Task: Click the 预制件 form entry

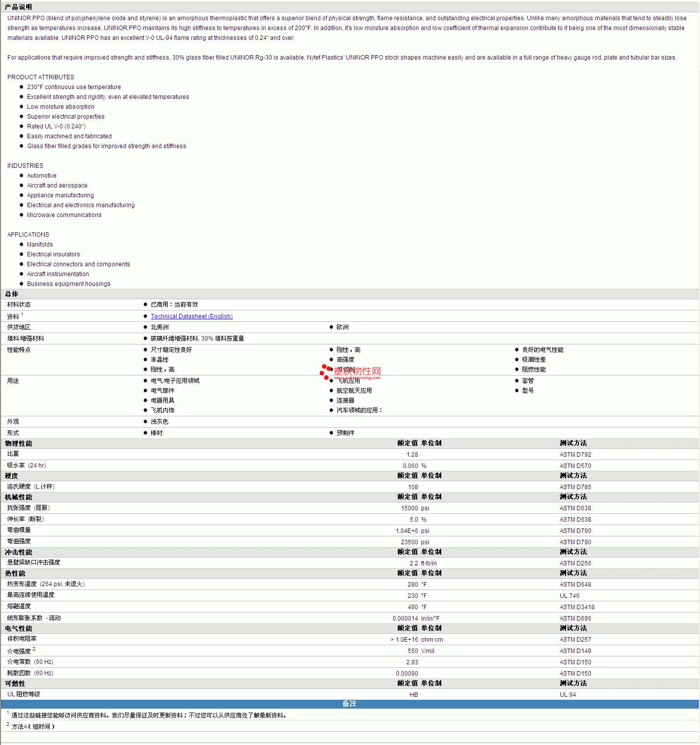Action: tap(345, 433)
